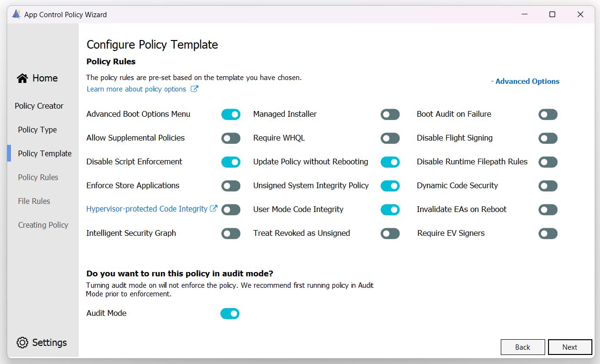
Task: Open Policy Rules sidebar step
Action: coord(38,177)
